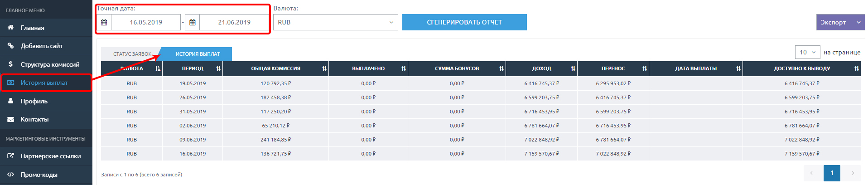
Task: Open the RUB currency dropdown
Action: 335,22
